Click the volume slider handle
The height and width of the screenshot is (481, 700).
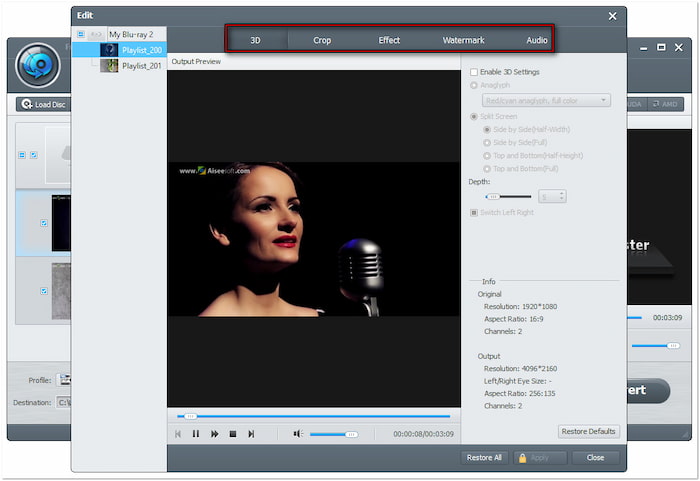pos(350,434)
